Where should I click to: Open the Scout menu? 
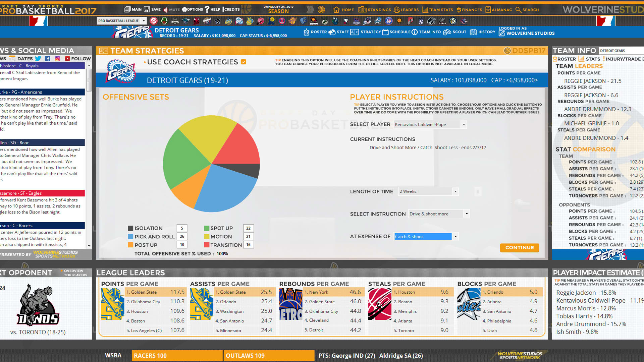455,32
